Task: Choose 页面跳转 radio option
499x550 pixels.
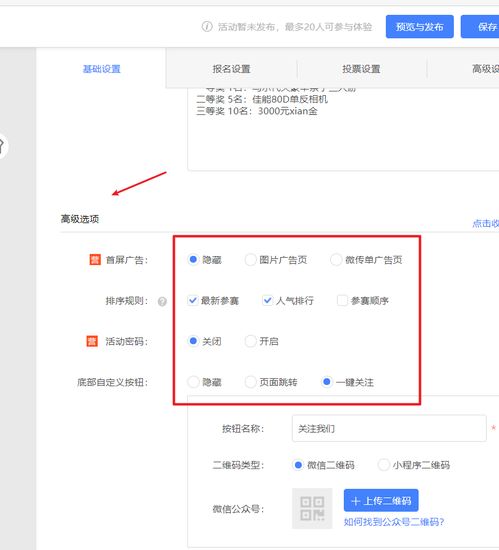Action: [x=250, y=382]
